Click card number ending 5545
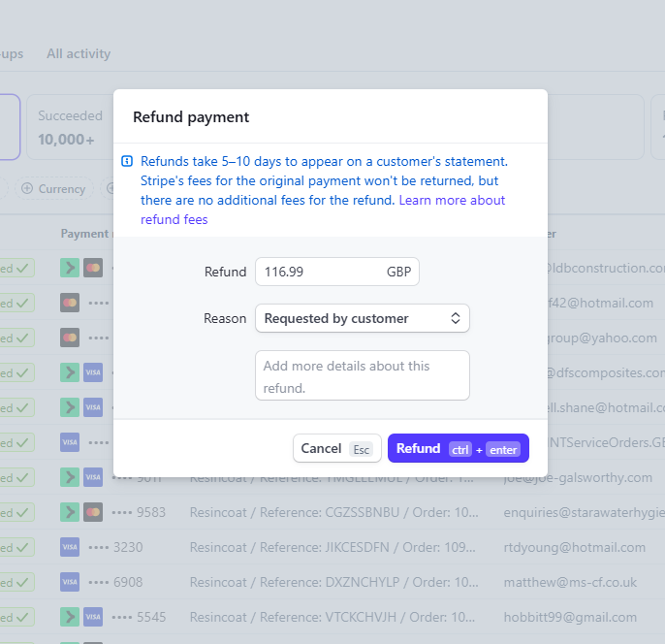The height and width of the screenshot is (644, 665). pyautogui.click(x=139, y=617)
